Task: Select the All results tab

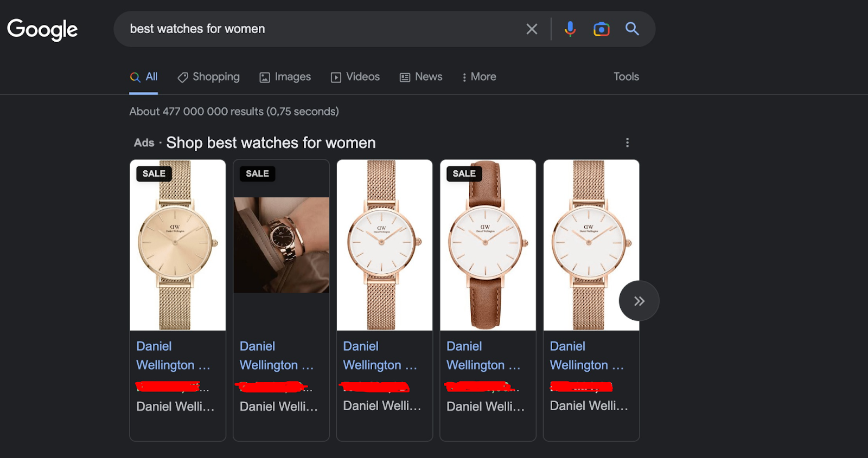Action: (x=144, y=77)
